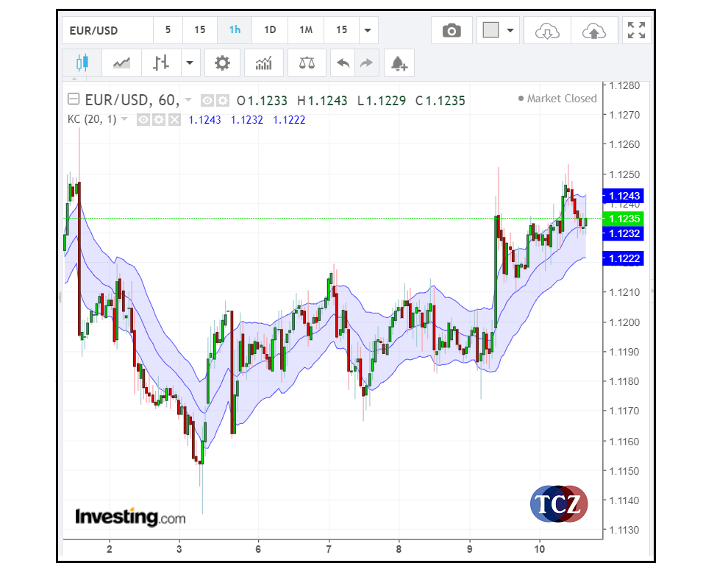Click the save chart cloud upload icon

[x=594, y=30]
